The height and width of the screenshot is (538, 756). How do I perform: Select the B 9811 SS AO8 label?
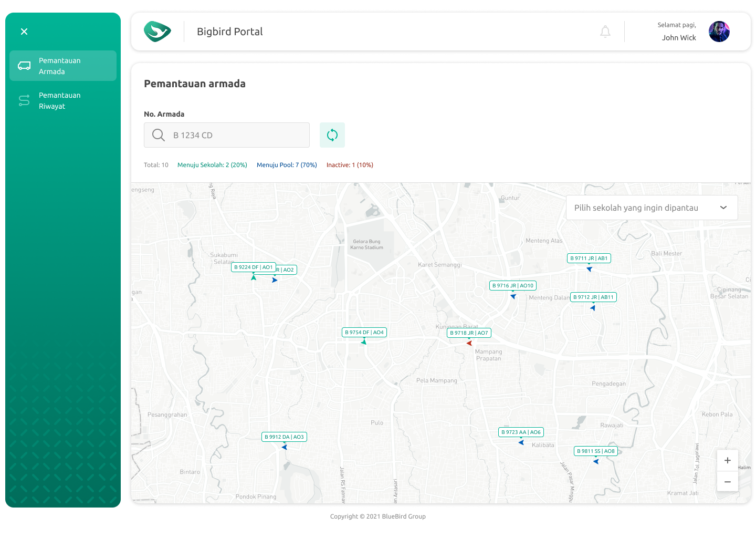click(x=596, y=451)
